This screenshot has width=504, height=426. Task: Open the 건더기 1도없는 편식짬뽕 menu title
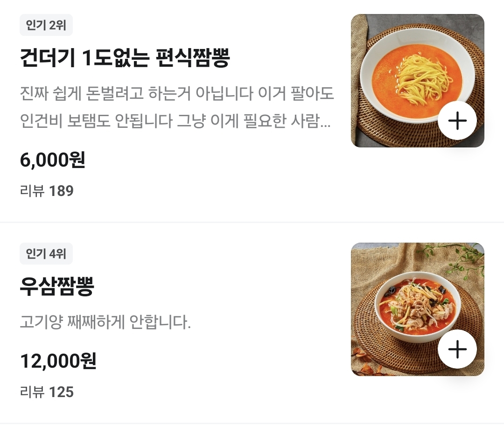(125, 58)
